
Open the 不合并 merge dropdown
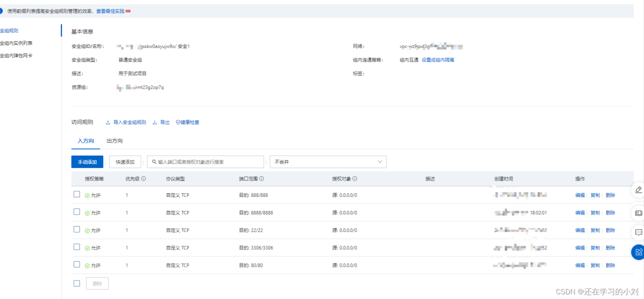point(328,162)
